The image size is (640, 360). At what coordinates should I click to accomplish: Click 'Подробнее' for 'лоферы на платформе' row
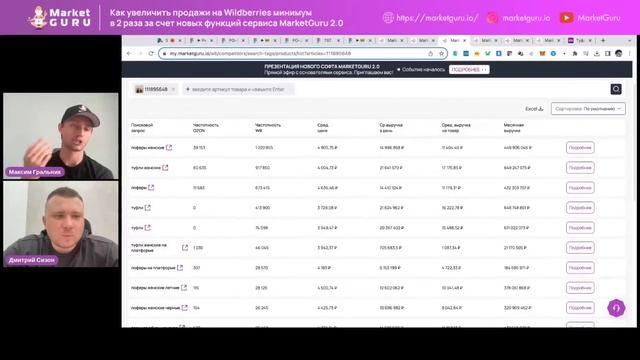[580, 267]
